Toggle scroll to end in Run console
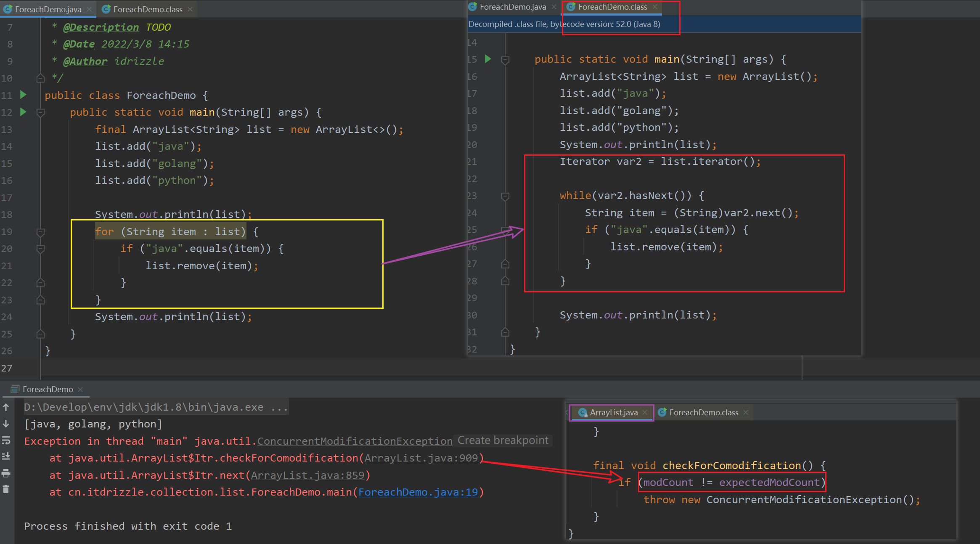Viewport: 980px width, 544px height. [6, 456]
